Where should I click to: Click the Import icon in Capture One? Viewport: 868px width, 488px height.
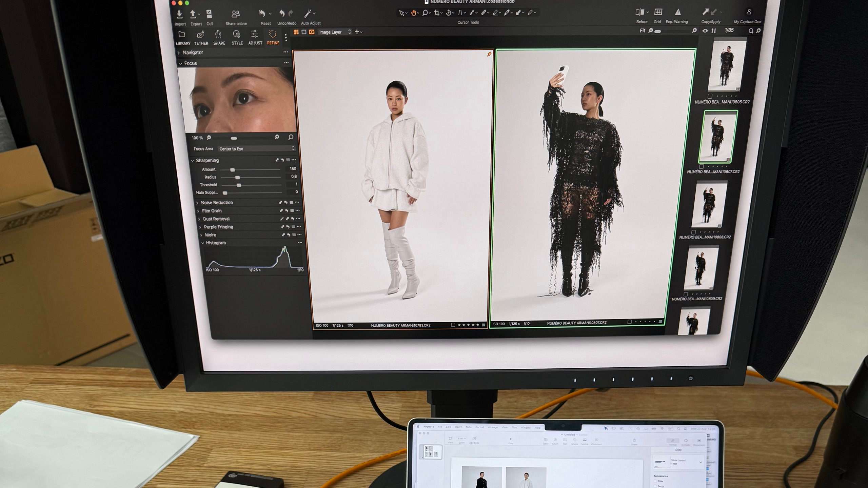179,14
